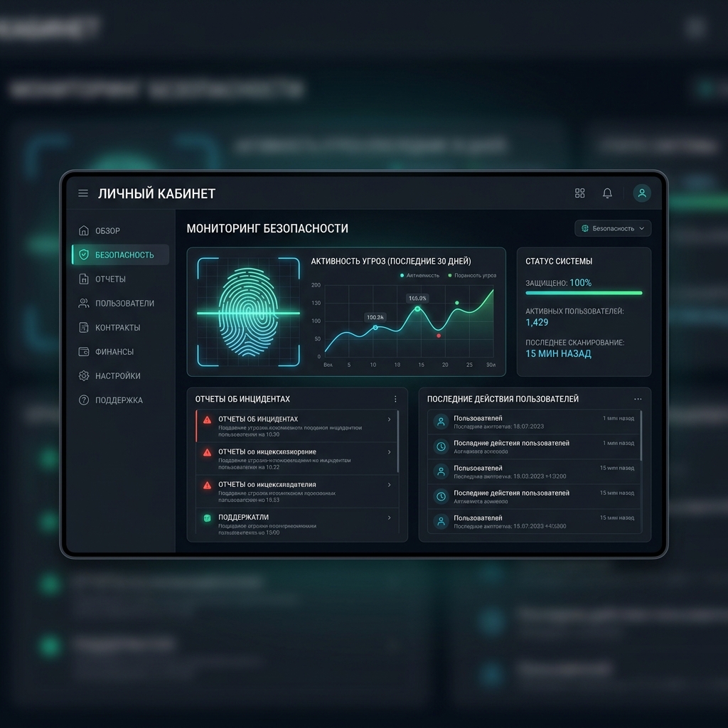
Task: Click the contract icon beside КОНТРАКТЫ
Action: pos(84,327)
